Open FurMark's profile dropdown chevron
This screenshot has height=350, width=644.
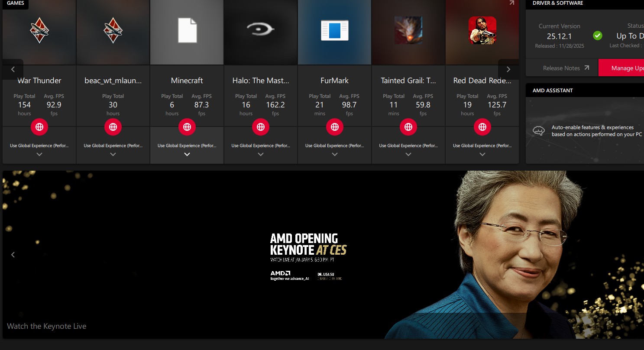pyautogui.click(x=335, y=154)
